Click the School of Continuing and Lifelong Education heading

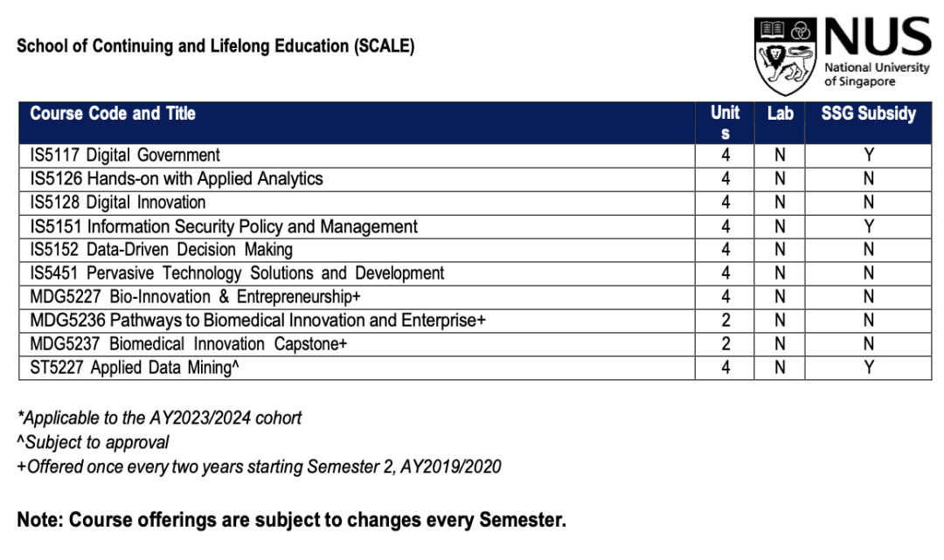215,46
